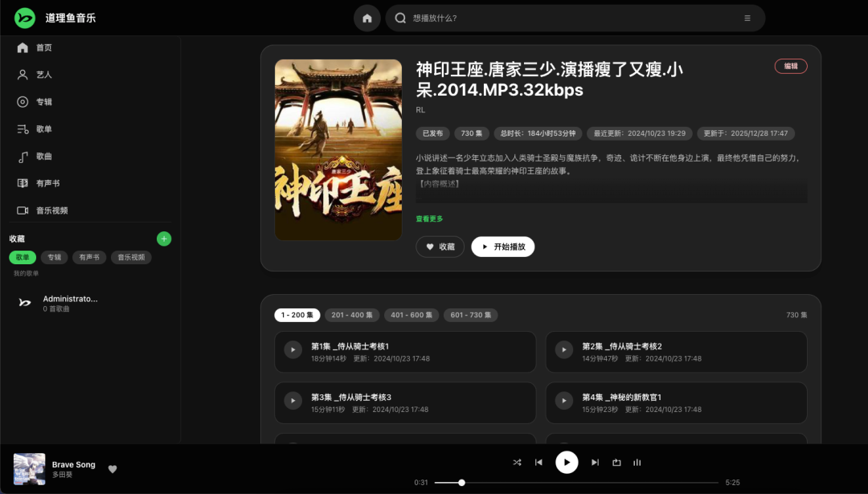Click the green plus icon in 收藏
This screenshot has height=494, width=868.
pyautogui.click(x=164, y=239)
